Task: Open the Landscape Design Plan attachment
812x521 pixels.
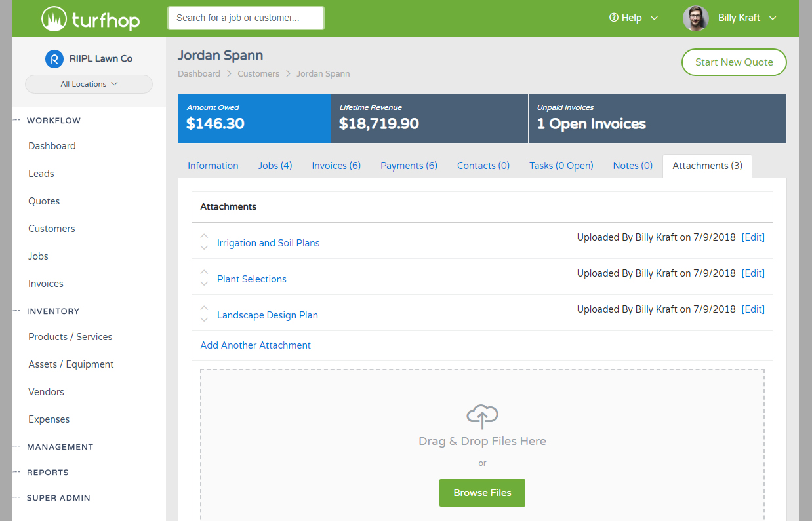Action: tap(267, 315)
